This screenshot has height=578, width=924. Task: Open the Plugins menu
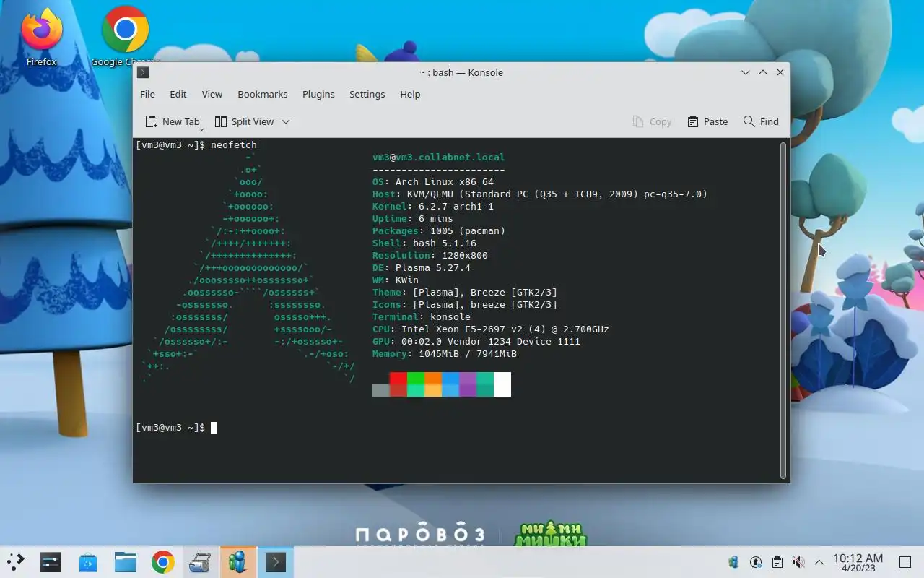(x=318, y=94)
